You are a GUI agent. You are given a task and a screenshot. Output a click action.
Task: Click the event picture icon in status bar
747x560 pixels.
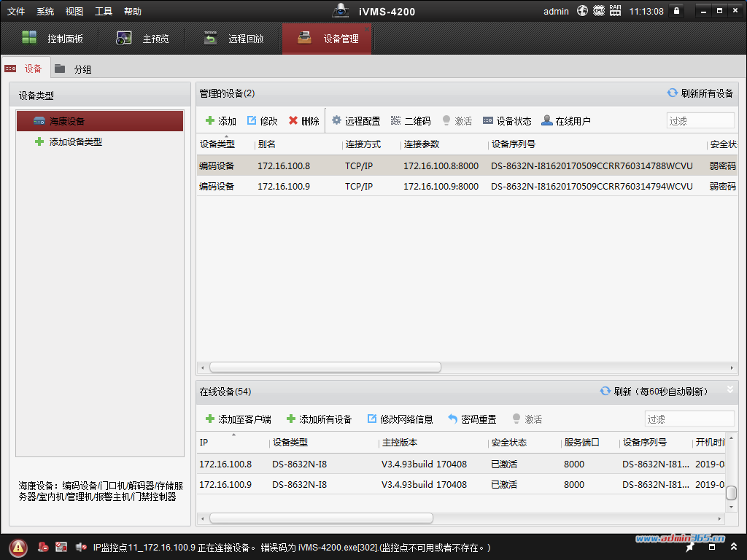pos(61,547)
